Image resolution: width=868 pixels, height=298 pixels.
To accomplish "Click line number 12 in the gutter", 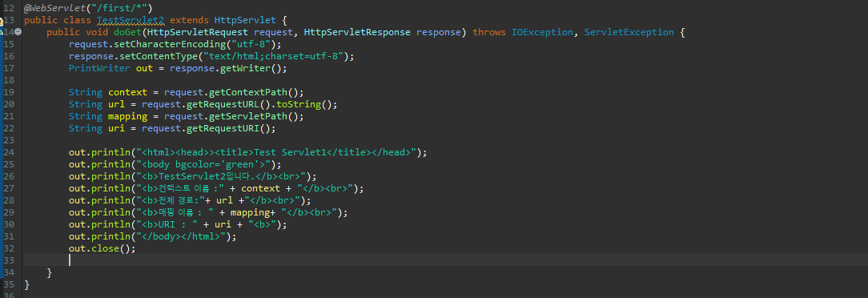I will [x=9, y=8].
